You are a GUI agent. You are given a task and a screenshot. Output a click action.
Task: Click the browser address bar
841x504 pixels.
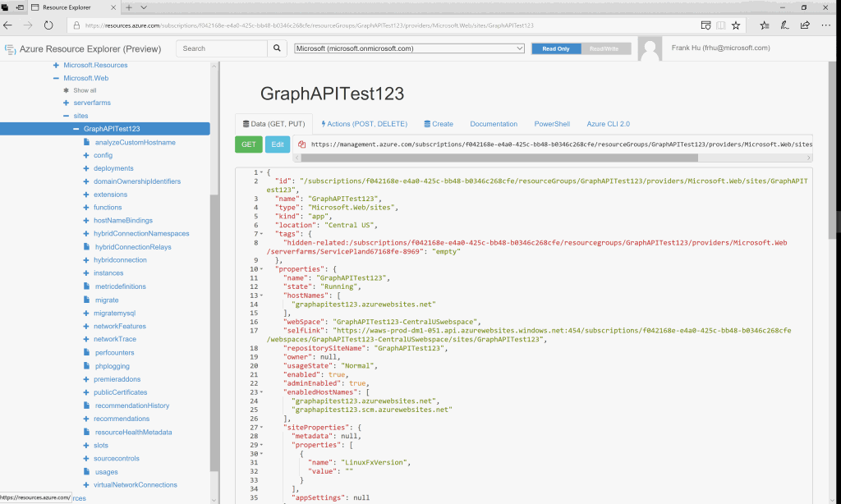pyautogui.click(x=381, y=25)
